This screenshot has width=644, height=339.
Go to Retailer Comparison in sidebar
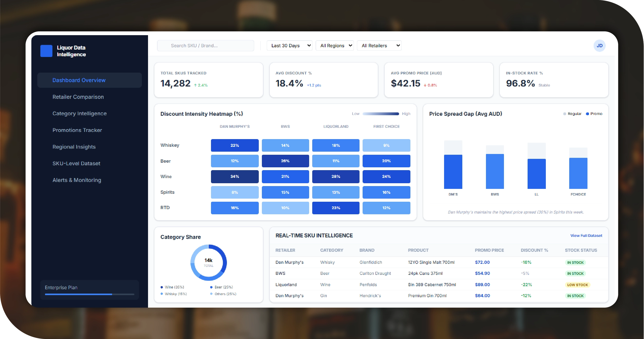pos(78,97)
